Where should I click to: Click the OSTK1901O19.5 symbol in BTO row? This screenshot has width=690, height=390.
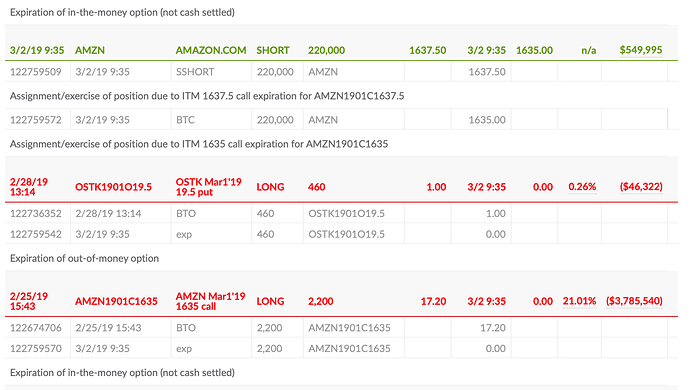pos(346,213)
